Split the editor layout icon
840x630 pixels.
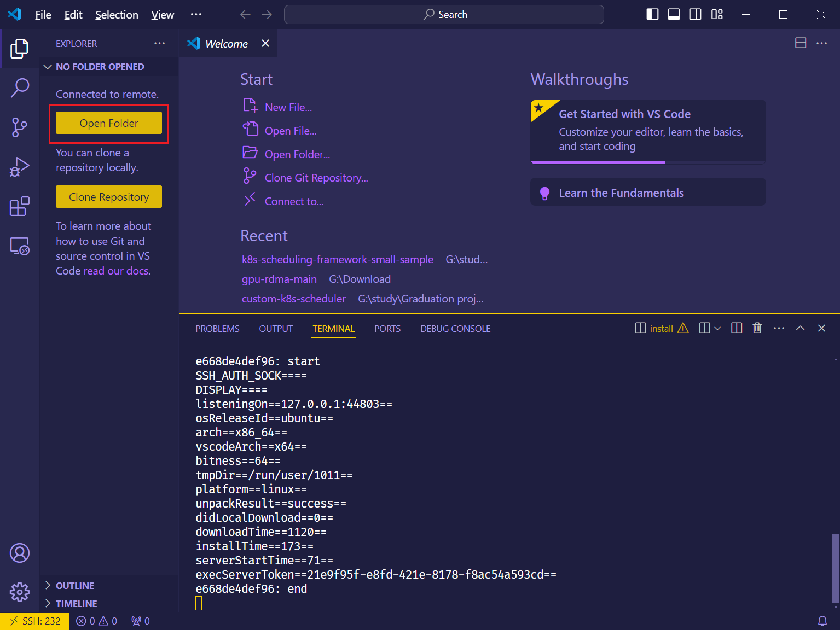tap(801, 43)
